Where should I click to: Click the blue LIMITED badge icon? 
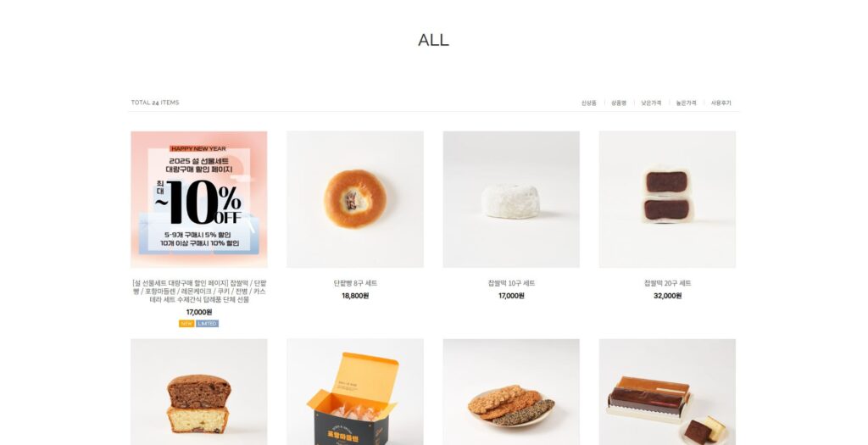(207, 324)
